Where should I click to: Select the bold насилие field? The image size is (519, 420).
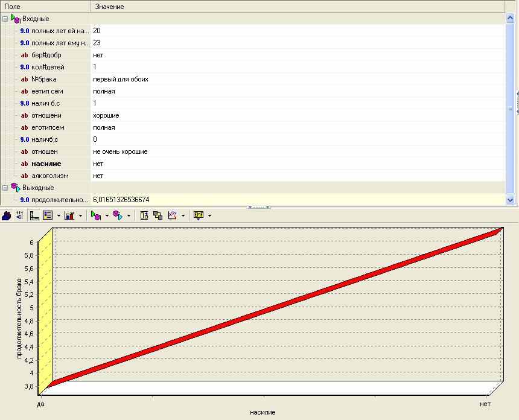[x=46, y=164]
